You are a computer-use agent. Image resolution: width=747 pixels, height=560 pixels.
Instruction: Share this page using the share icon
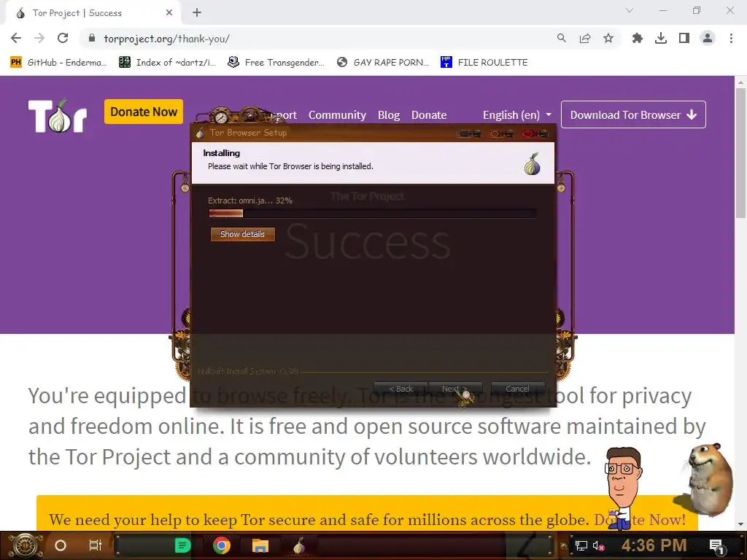click(585, 38)
